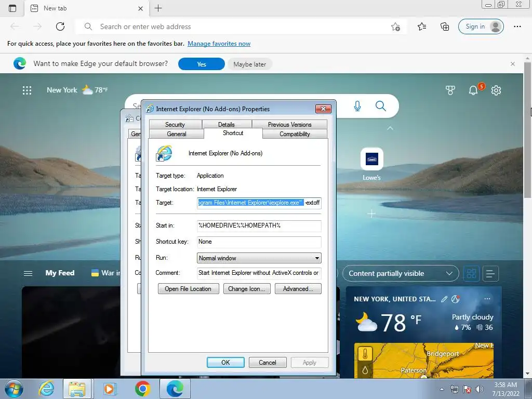Add this page to favorites star icon
This screenshot has width=532, height=399.
pos(395,26)
